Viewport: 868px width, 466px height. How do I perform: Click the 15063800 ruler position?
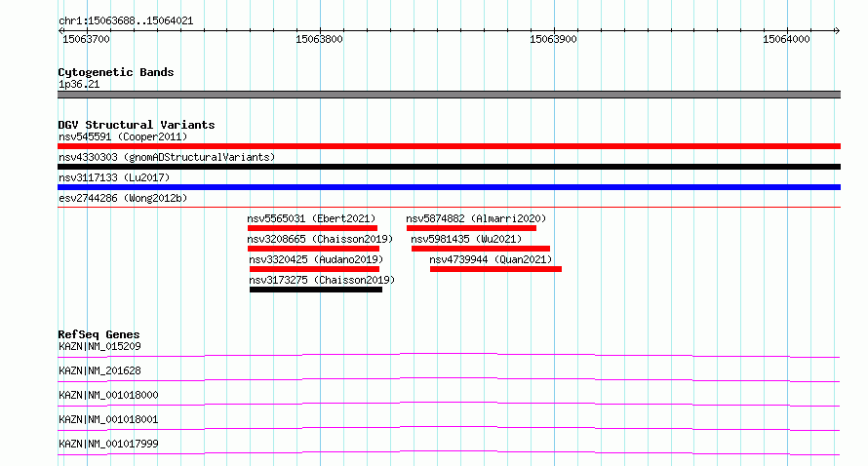coord(320,39)
